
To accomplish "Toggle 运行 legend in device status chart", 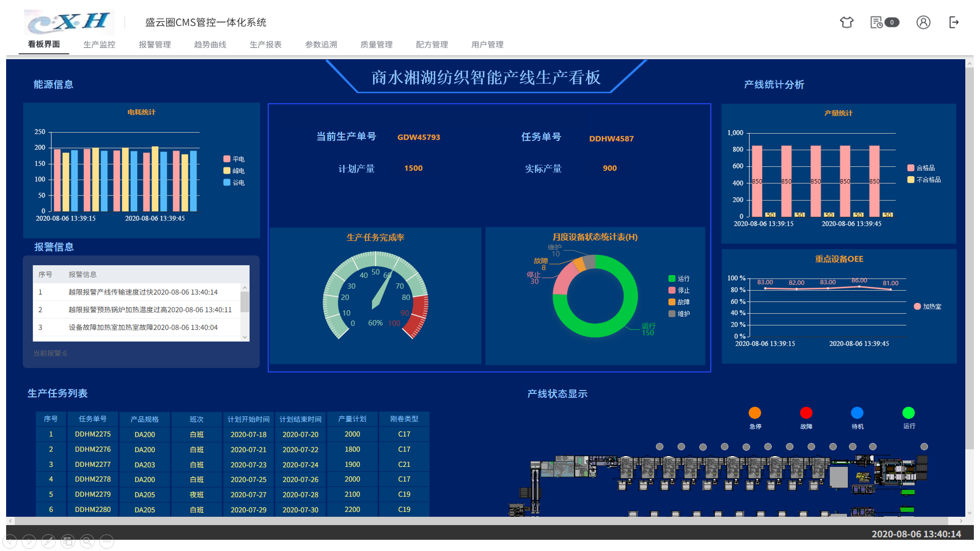I will click(x=679, y=279).
